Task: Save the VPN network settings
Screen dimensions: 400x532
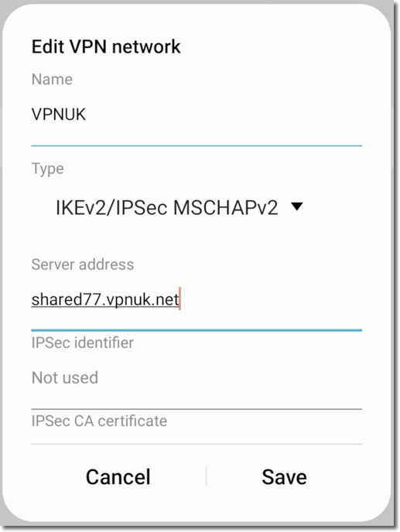Action: [x=284, y=476]
